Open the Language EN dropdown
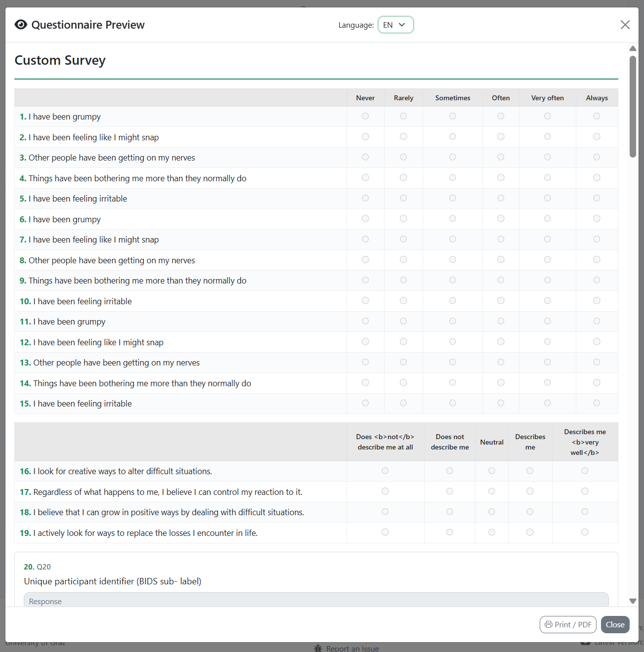The width and height of the screenshot is (644, 652). 395,25
